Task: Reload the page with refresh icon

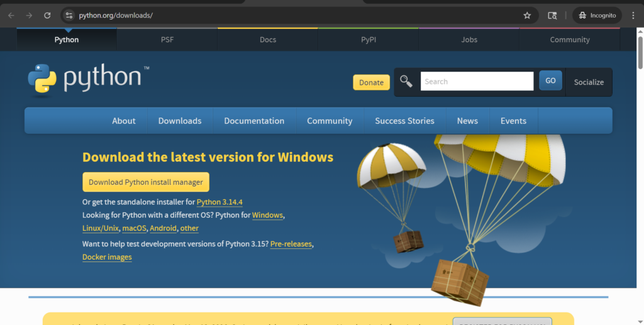Action: tap(47, 15)
